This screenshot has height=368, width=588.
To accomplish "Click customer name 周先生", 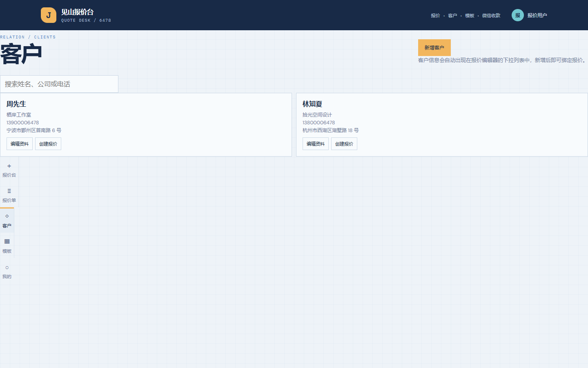I will coord(16,104).
